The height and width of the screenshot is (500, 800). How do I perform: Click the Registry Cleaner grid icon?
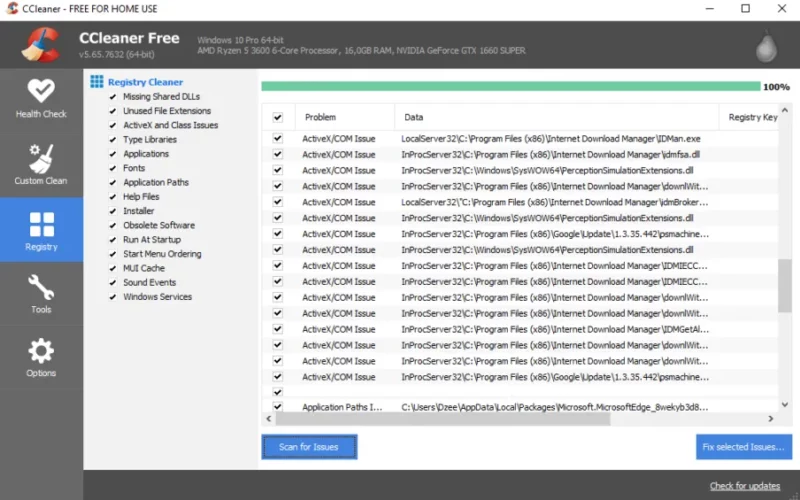coord(97,82)
